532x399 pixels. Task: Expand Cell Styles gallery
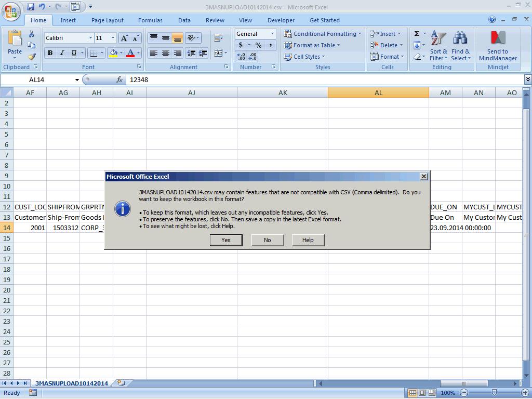[304, 57]
